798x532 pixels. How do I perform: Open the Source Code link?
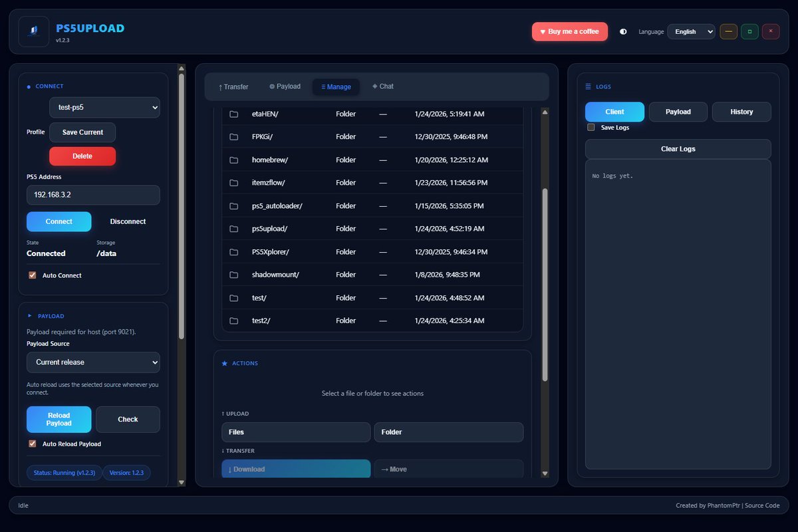pos(762,505)
